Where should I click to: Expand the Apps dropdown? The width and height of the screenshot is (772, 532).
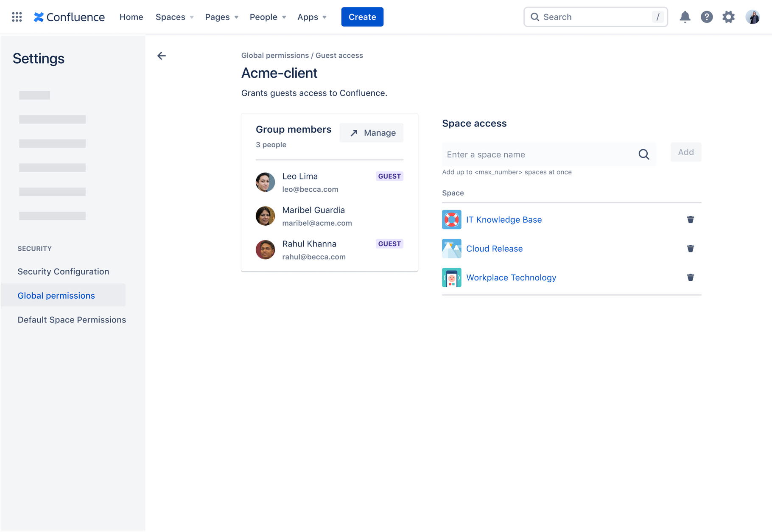click(311, 17)
